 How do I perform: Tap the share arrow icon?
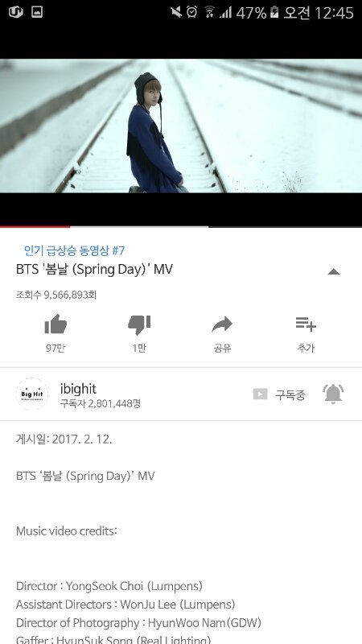222,324
